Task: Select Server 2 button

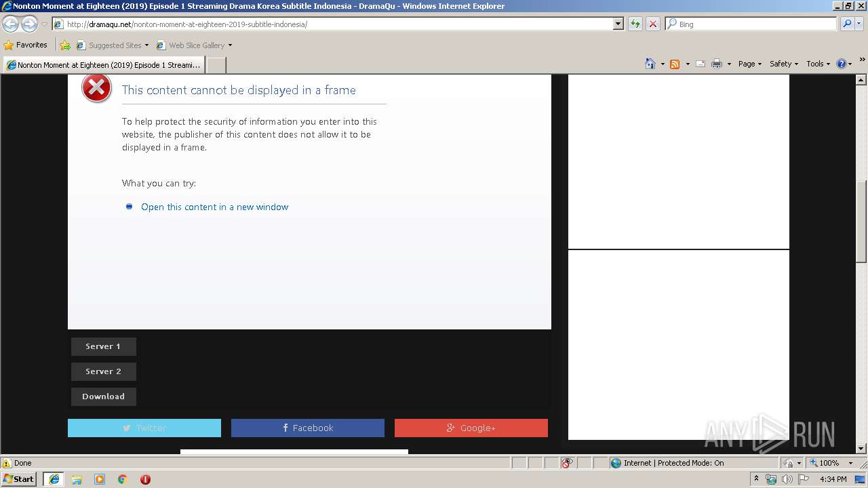Action: (x=103, y=371)
